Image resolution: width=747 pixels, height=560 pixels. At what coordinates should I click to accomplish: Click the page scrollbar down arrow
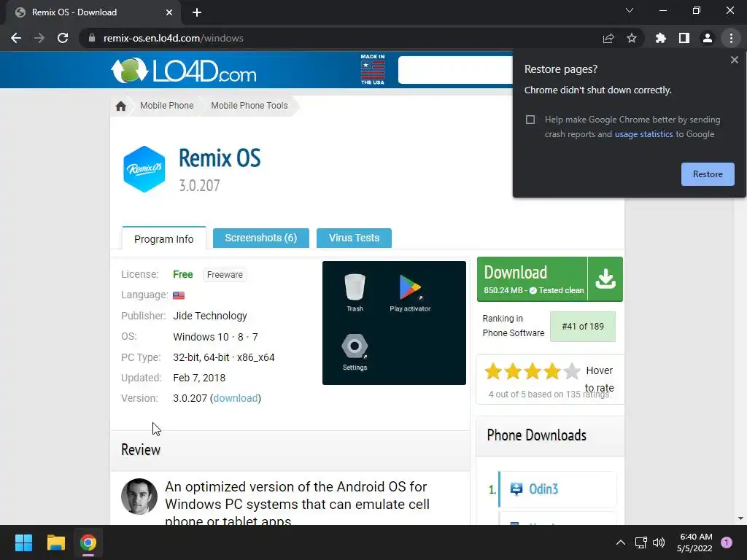(740, 518)
